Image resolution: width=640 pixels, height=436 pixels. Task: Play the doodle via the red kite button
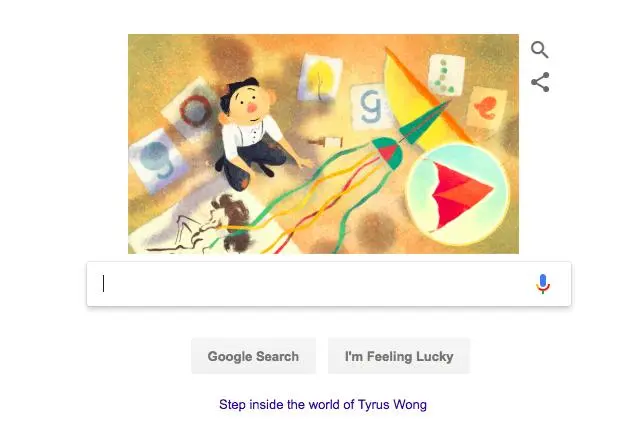pyautogui.click(x=458, y=194)
